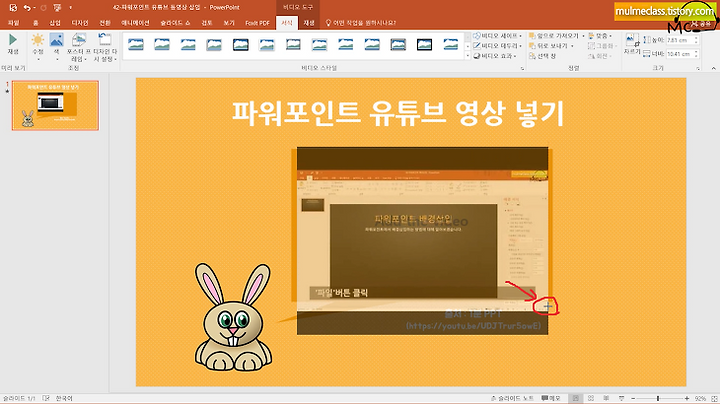
Task: Click 뒤로 보내기 (Send Backward)
Action: coord(548,46)
